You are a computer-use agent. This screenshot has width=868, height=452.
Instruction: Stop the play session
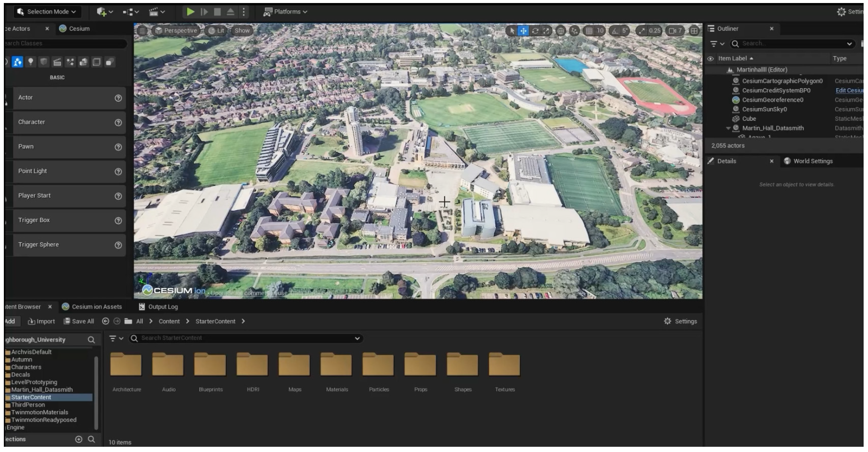tap(217, 12)
